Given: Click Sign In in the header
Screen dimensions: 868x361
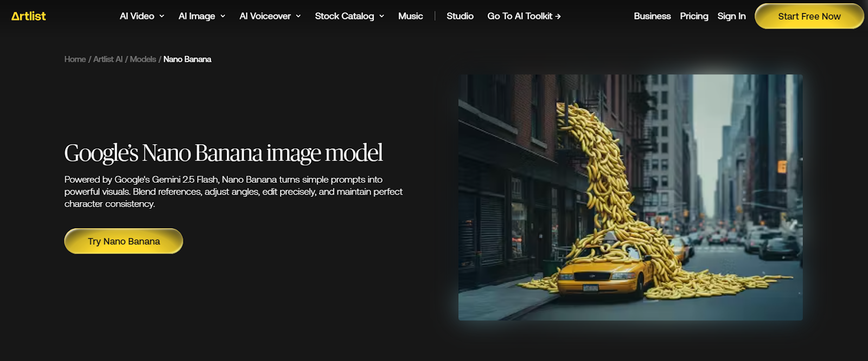Looking at the screenshot, I should tap(731, 16).
